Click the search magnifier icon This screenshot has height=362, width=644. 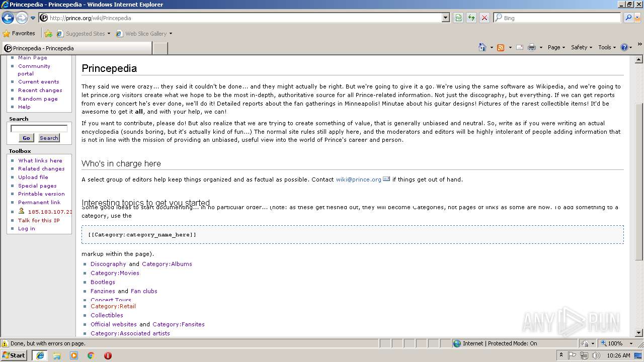(x=627, y=18)
